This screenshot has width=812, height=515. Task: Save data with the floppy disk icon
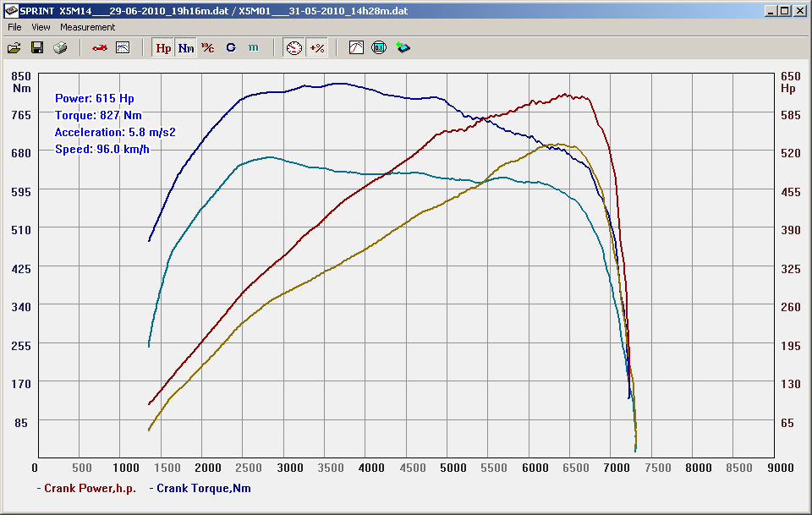coord(37,48)
